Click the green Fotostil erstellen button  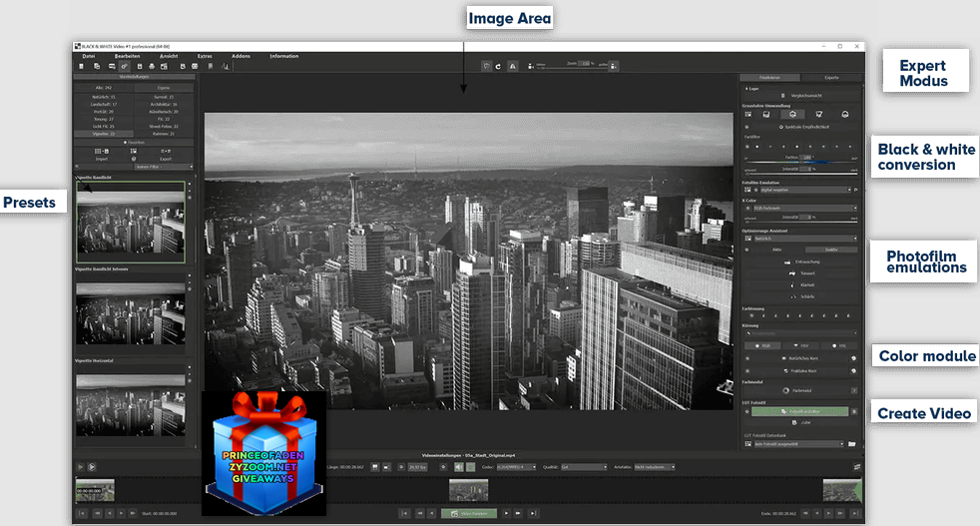pyautogui.click(x=800, y=411)
